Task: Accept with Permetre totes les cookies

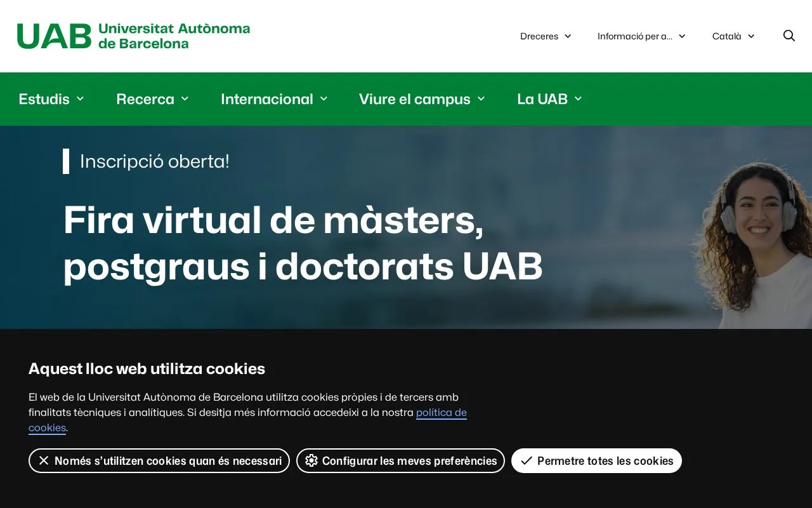Action: 596,460
